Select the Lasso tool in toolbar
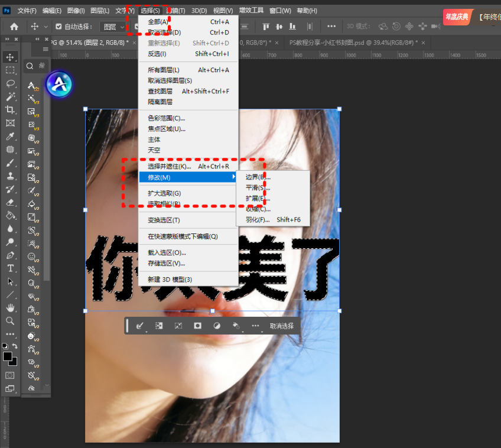This screenshot has width=501, height=448. 10,83
